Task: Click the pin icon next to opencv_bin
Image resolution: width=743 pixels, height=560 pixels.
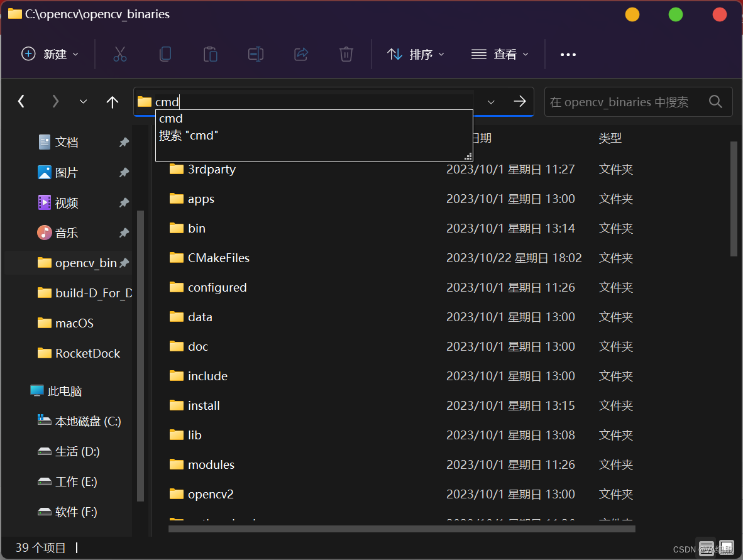Action: tap(124, 263)
